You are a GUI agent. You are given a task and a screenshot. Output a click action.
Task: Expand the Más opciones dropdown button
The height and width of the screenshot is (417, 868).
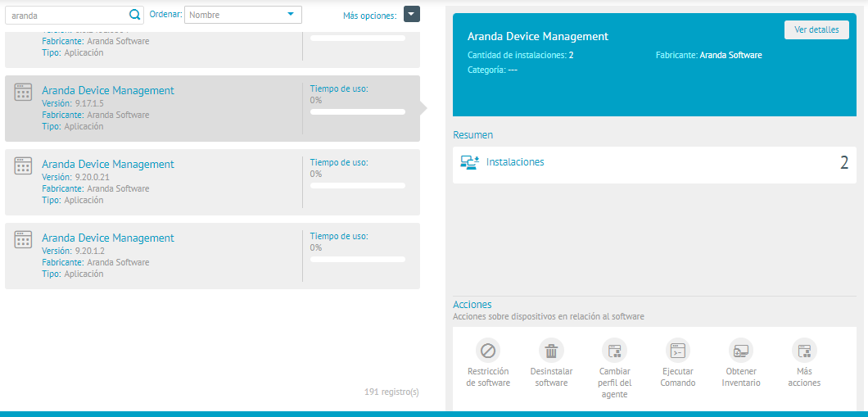pyautogui.click(x=412, y=15)
